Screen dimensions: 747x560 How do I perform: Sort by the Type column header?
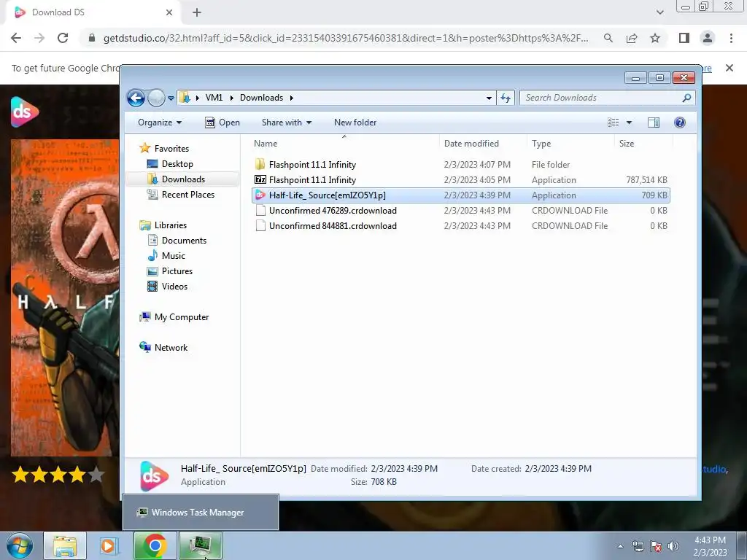570,144
